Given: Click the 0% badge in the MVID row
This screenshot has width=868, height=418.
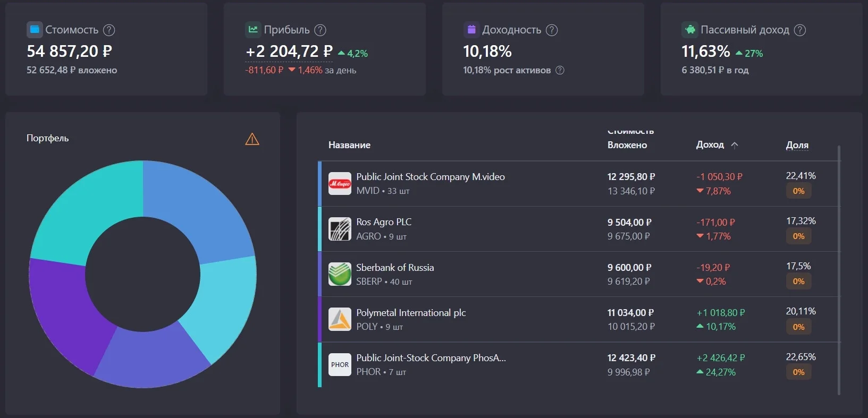Looking at the screenshot, I should click(x=798, y=191).
